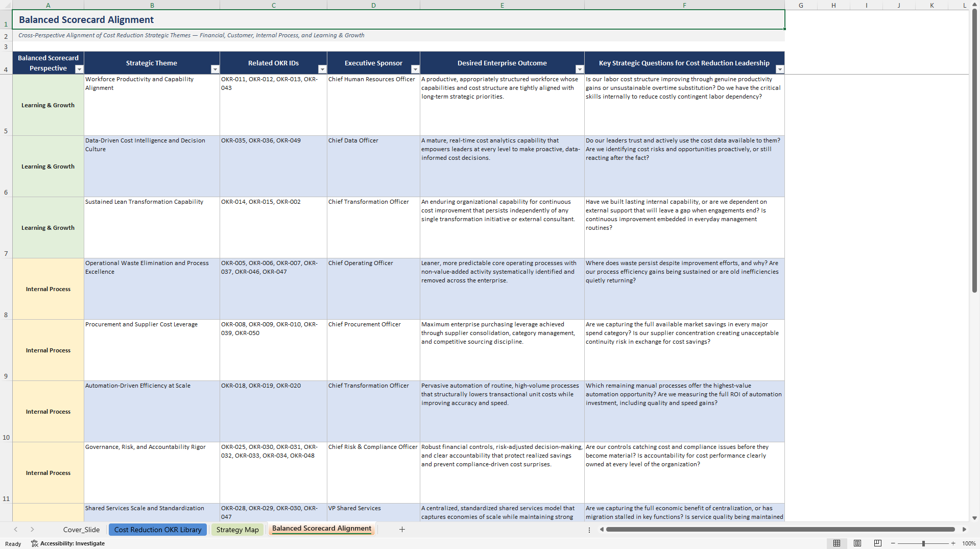980x549 pixels.
Task: Switch to Cost Reduction OKR Library tab
Action: (158, 530)
